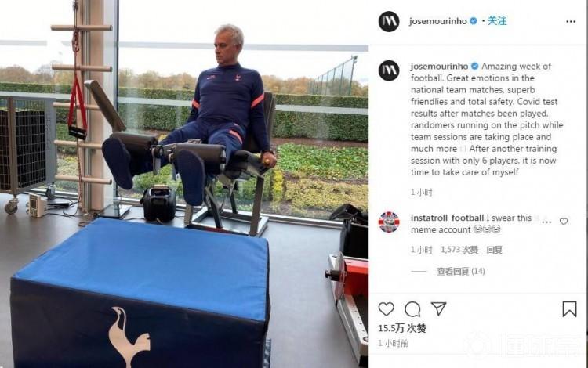The image size is (588, 368).
Task: Open the comment speech bubble icon
Action: tap(412, 309)
